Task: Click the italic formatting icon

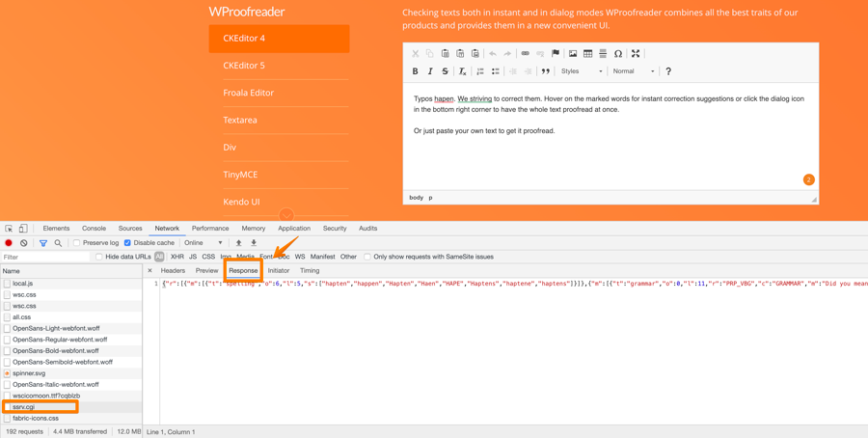Action: pos(430,71)
